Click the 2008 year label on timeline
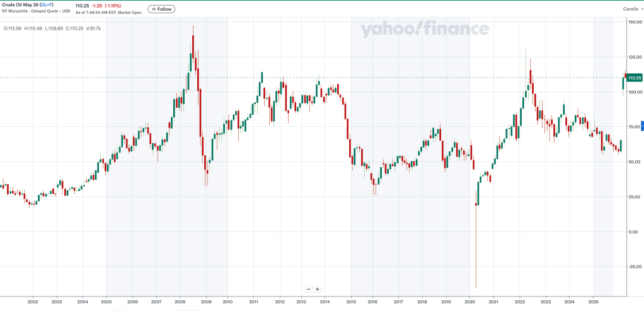 [x=180, y=303]
